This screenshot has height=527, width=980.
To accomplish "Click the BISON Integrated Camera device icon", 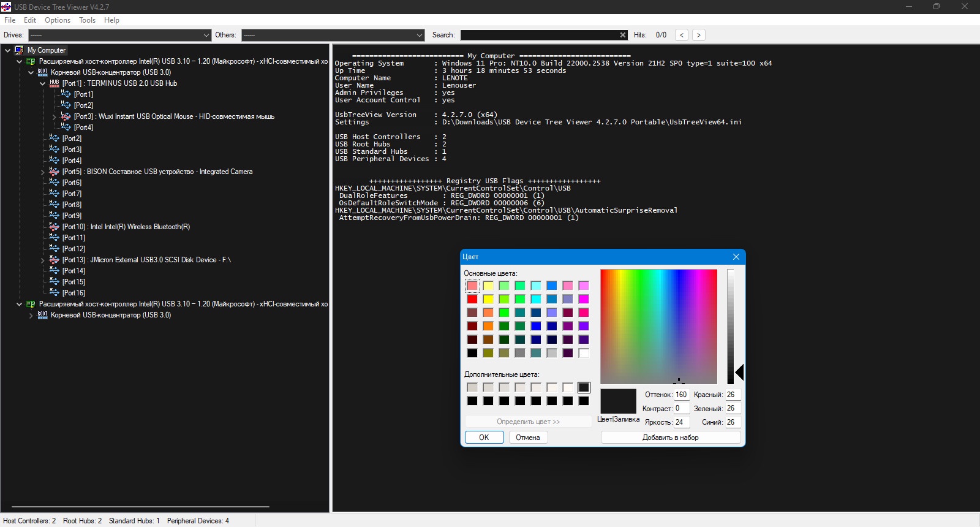I will coord(54,172).
